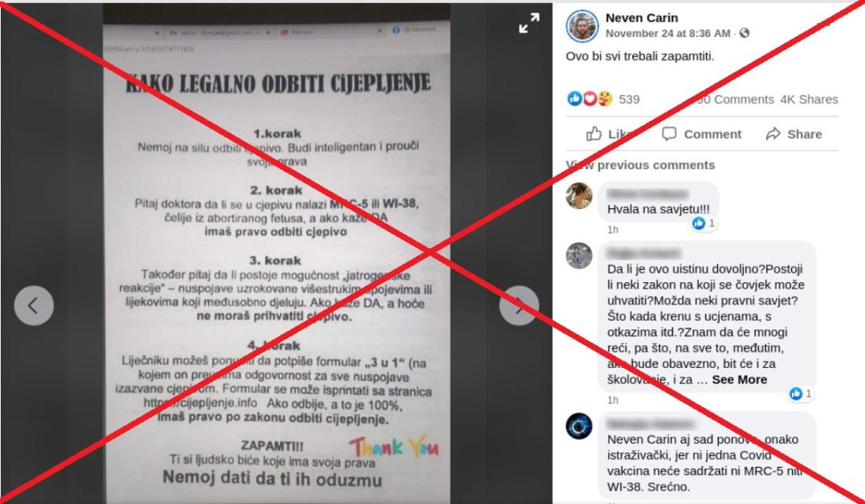The height and width of the screenshot is (504, 865).
Task: Share the post using Share button
Action: point(794,134)
